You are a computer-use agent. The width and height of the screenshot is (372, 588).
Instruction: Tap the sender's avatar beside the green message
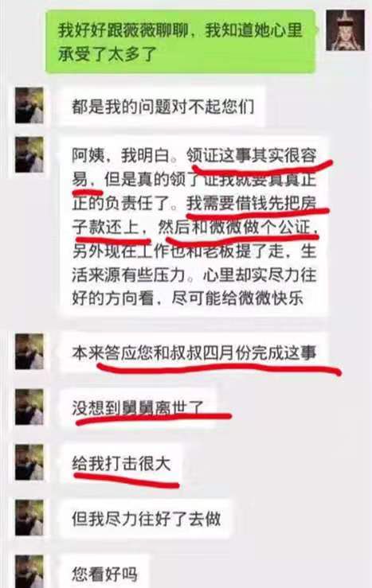click(x=345, y=30)
